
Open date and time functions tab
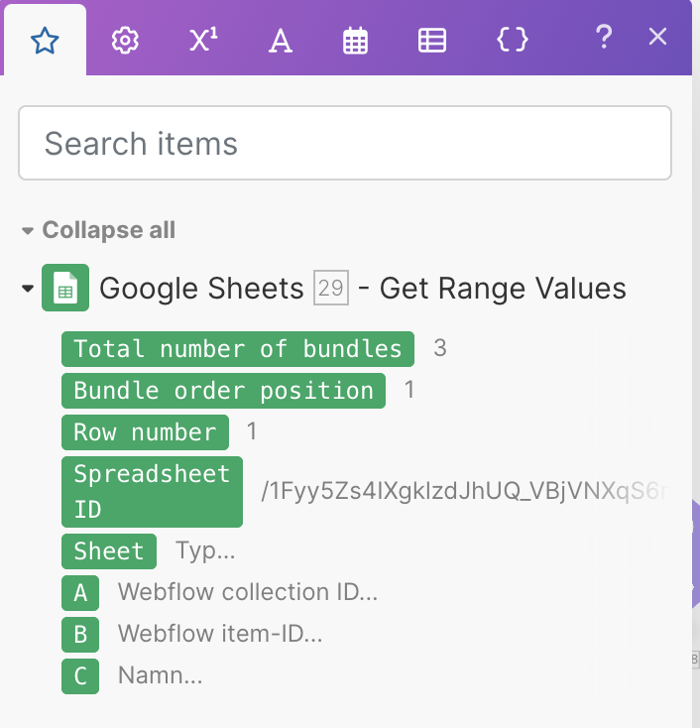point(355,41)
